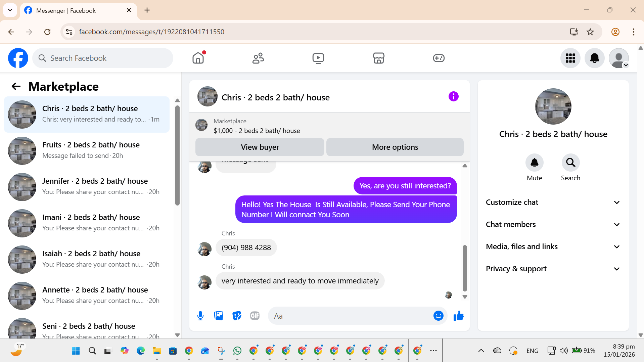Click the More options button
The width and height of the screenshot is (644, 362).
tap(395, 147)
